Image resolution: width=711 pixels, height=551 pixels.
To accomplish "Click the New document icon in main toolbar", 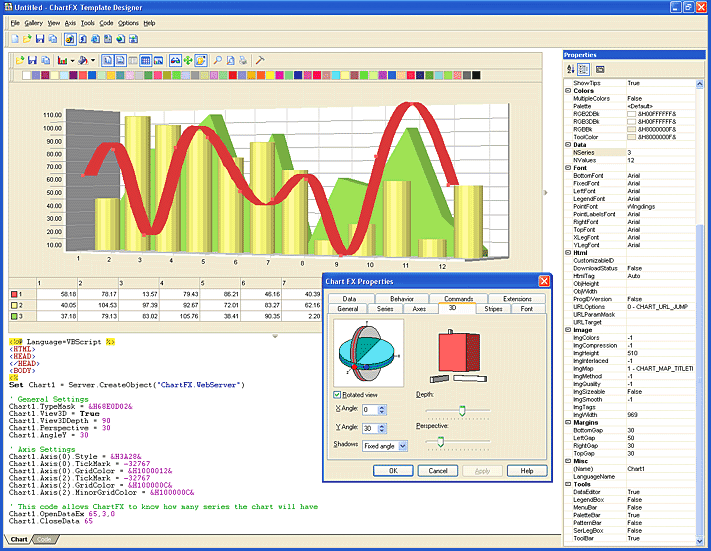I will [x=15, y=39].
